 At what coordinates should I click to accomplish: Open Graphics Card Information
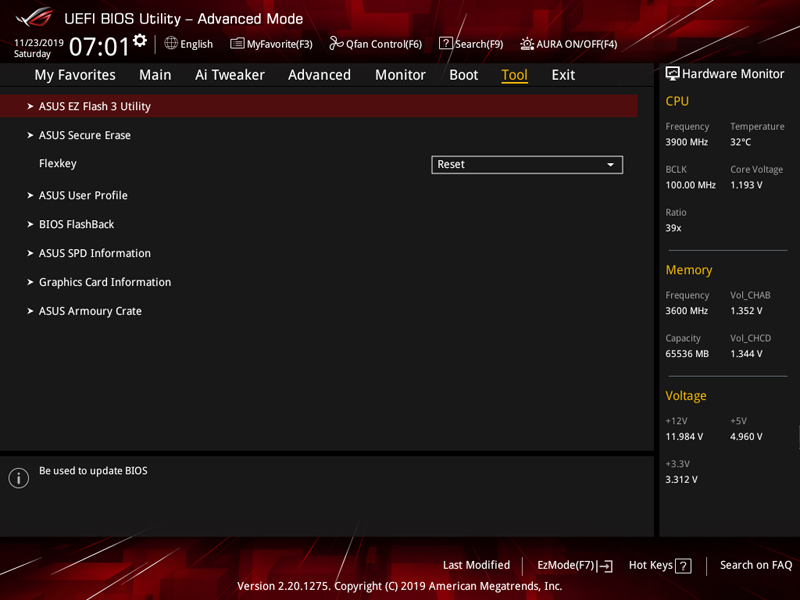(105, 283)
